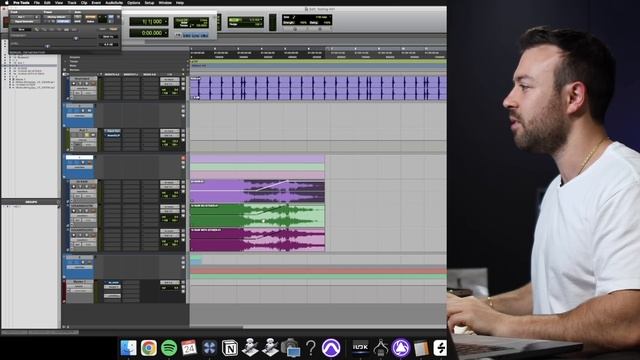Open the Track menu
Image resolution: width=640 pixels, height=360 pixels.
(x=72, y=2)
